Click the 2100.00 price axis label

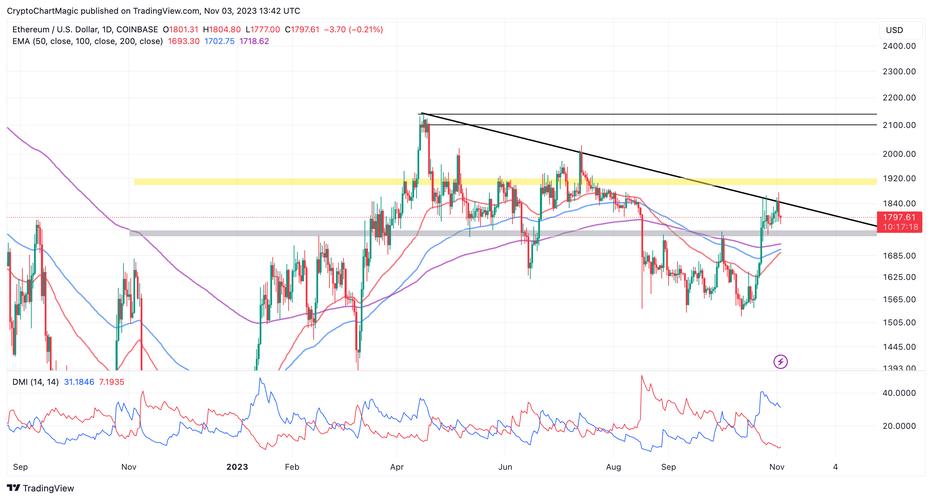click(899, 125)
